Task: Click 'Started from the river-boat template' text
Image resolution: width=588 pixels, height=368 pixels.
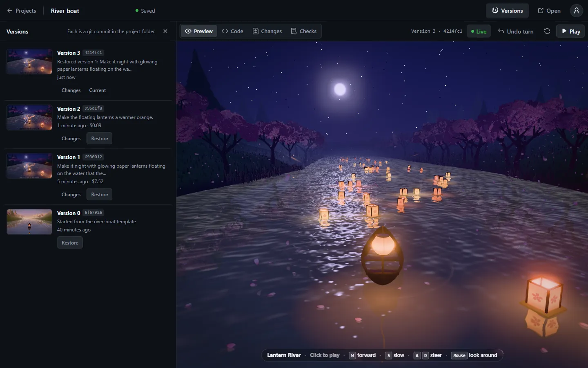Action: [96, 222]
